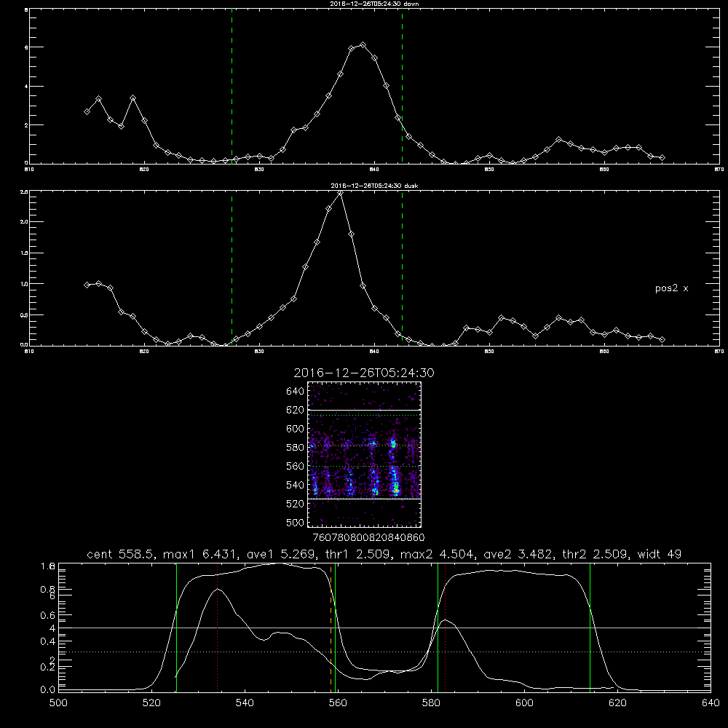Click the '0.2' label on bottom plot y-axis
The image size is (728, 728).
point(48,667)
